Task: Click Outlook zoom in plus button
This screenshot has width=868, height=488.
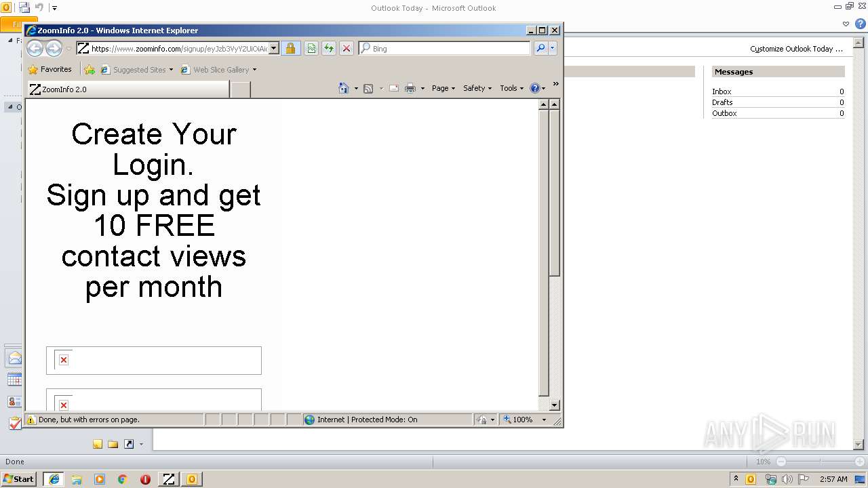Action: click(860, 462)
